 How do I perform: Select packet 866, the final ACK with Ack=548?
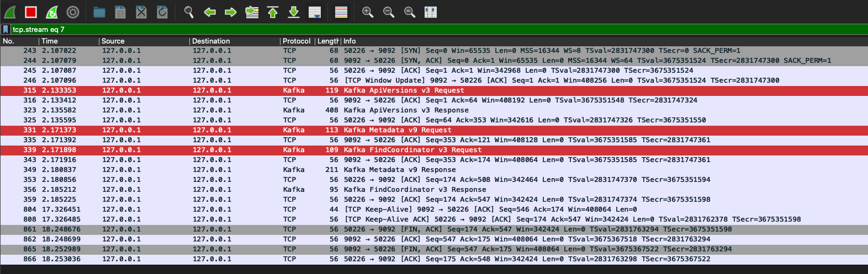click(x=434, y=259)
